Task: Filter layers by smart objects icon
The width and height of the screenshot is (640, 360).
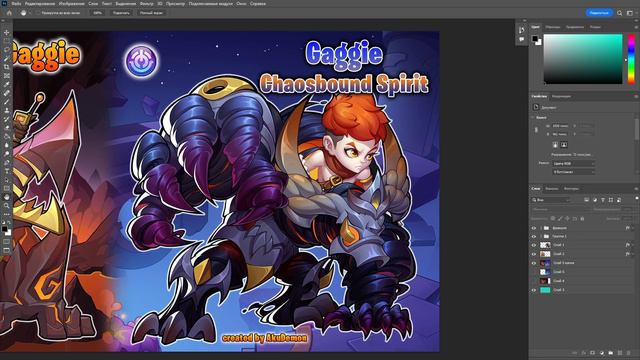Action: click(x=619, y=200)
